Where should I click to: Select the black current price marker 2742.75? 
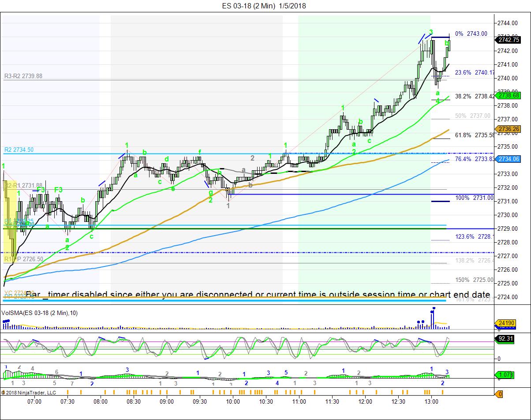pyautogui.click(x=508, y=40)
